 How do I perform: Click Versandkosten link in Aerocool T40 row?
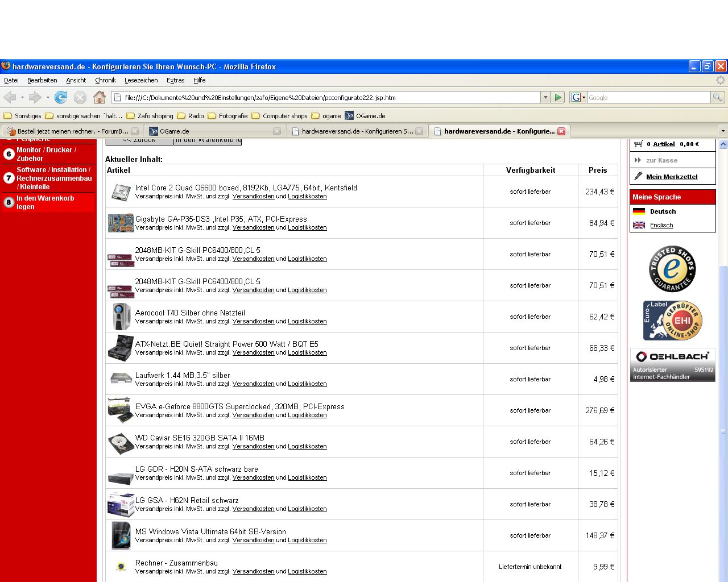(x=253, y=322)
